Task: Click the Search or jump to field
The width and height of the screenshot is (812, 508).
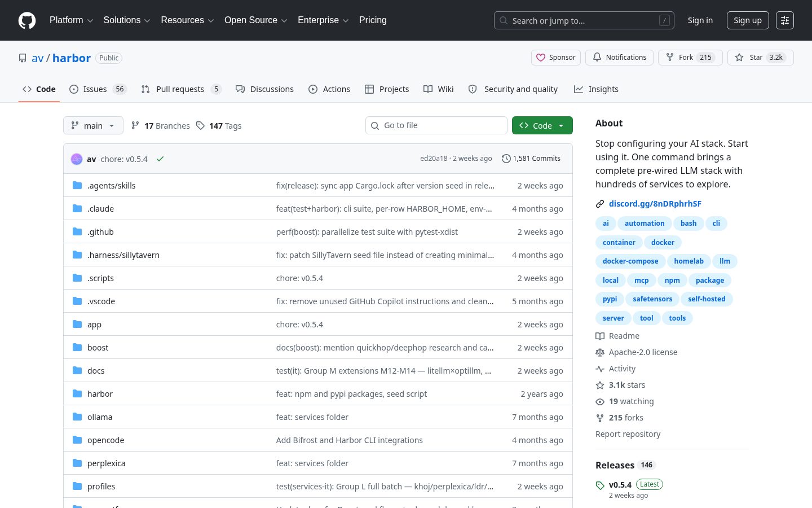Action: pyautogui.click(x=584, y=20)
